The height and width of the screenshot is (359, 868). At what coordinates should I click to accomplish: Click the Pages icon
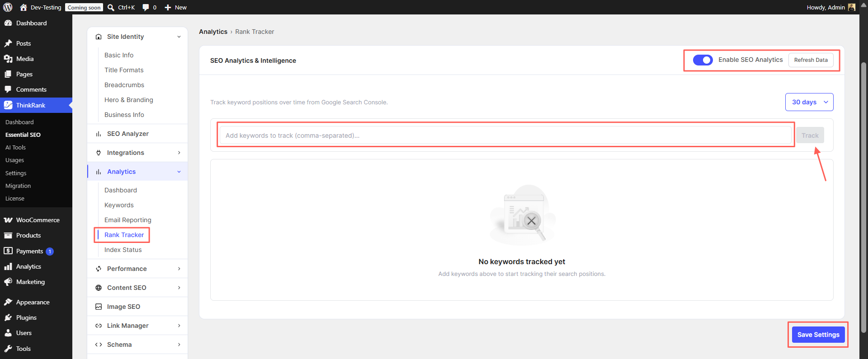click(8, 74)
